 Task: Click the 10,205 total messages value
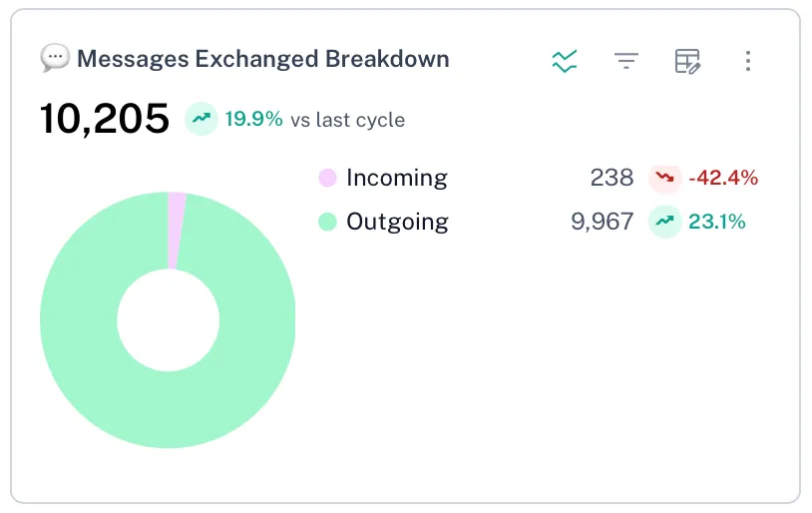click(x=105, y=120)
